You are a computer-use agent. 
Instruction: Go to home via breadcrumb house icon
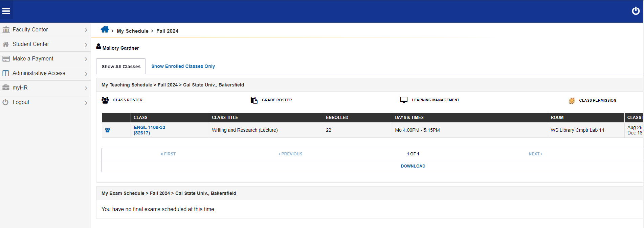click(105, 29)
